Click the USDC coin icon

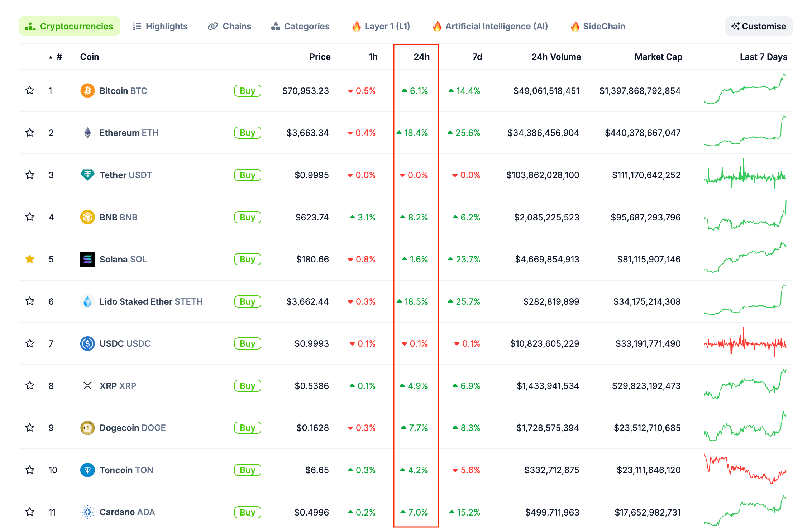pos(87,343)
